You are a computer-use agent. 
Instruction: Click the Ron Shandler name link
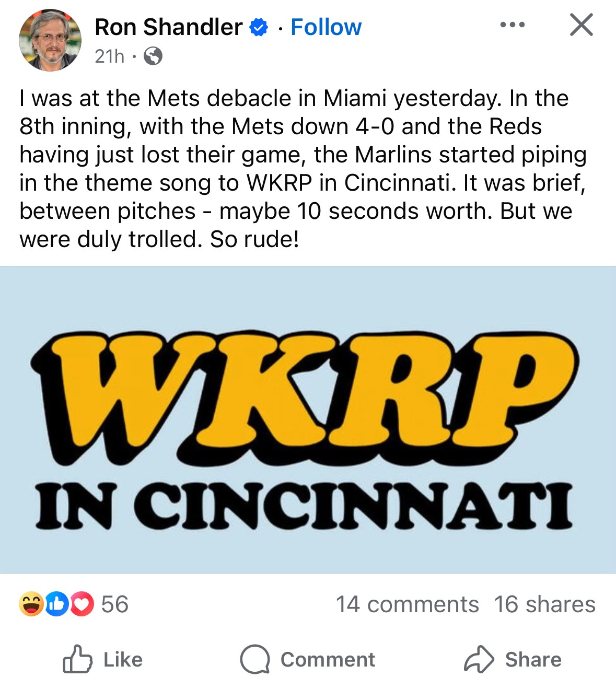coord(168,27)
